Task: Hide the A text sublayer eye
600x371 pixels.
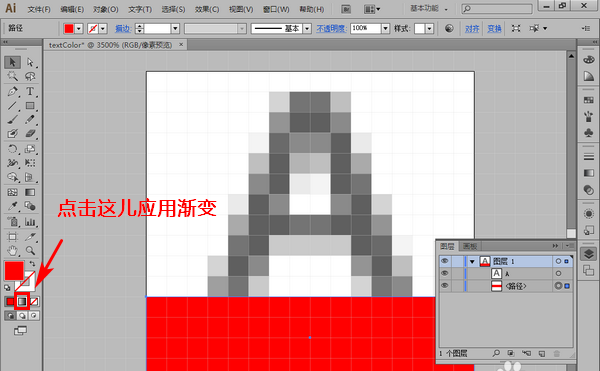Action: tap(444, 273)
